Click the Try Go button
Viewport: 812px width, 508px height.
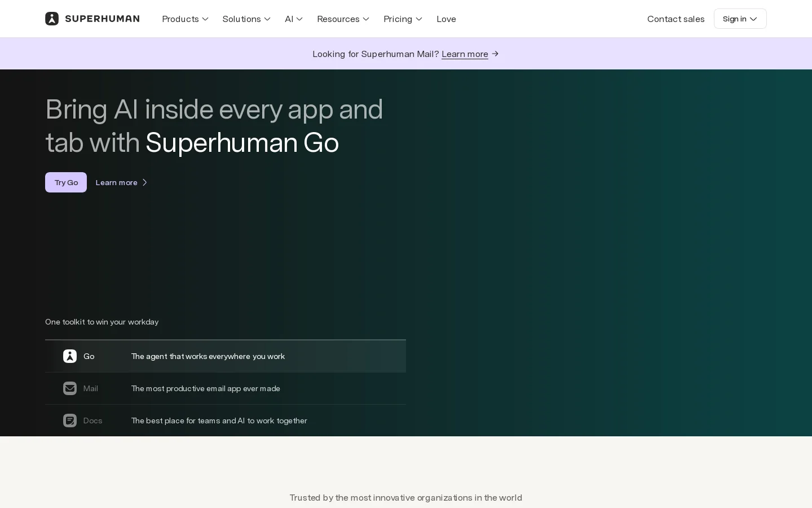[66, 182]
